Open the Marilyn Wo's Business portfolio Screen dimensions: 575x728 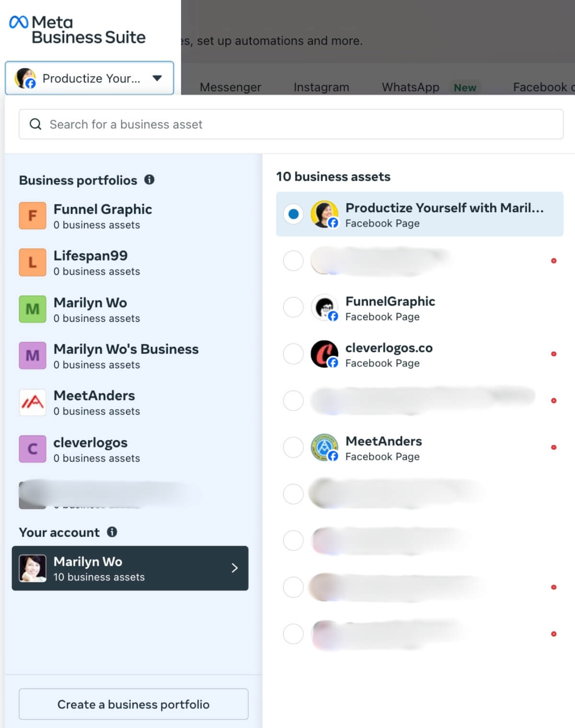(126, 356)
